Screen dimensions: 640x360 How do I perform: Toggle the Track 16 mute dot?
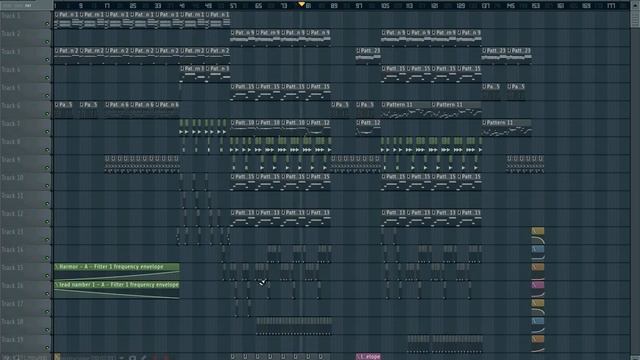click(47, 293)
